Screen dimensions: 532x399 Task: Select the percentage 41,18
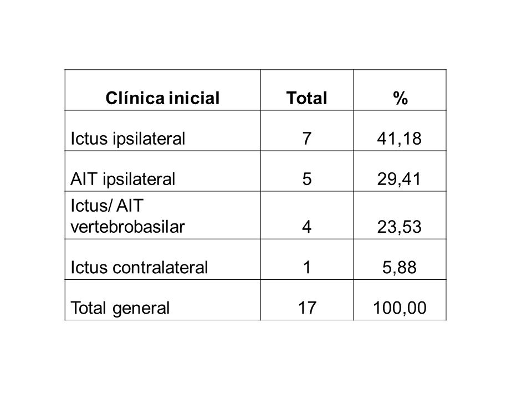click(400, 139)
